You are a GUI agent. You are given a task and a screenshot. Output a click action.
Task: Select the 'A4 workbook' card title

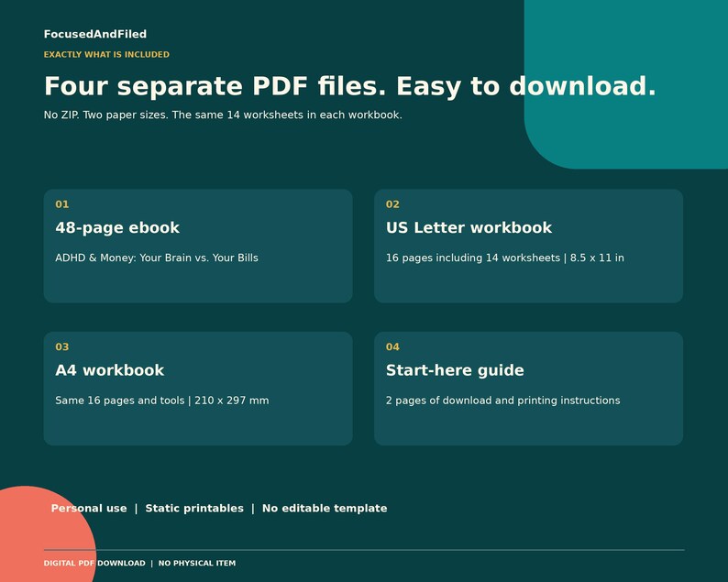click(x=110, y=370)
